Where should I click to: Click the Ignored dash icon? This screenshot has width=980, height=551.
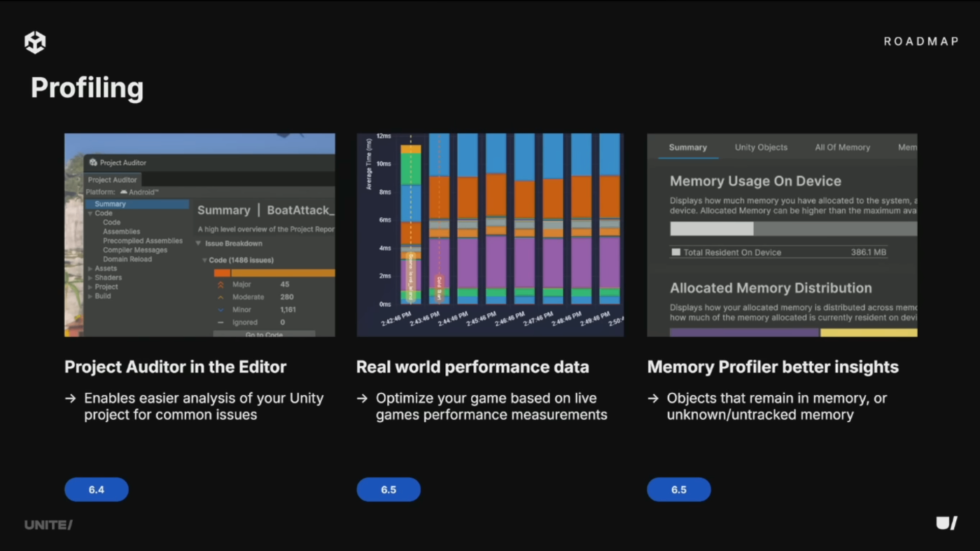pos(220,323)
